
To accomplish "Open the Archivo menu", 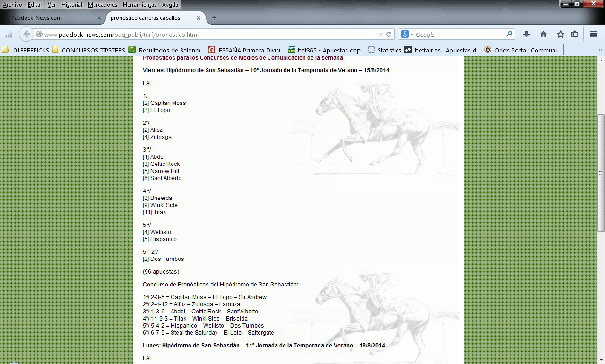I will (12, 5).
